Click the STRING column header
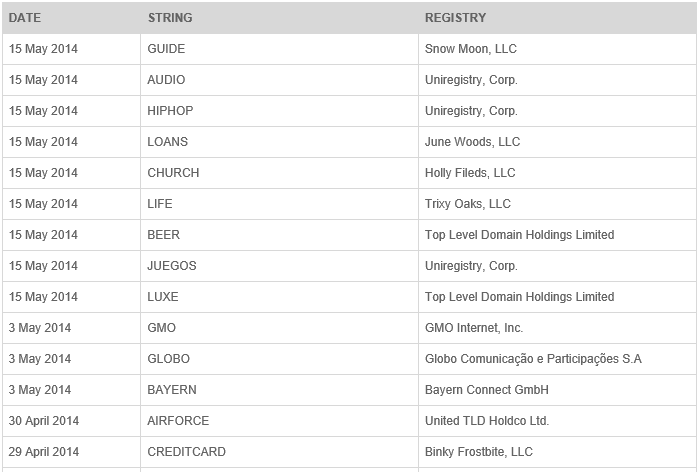The height and width of the screenshot is (472, 700). point(170,18)
